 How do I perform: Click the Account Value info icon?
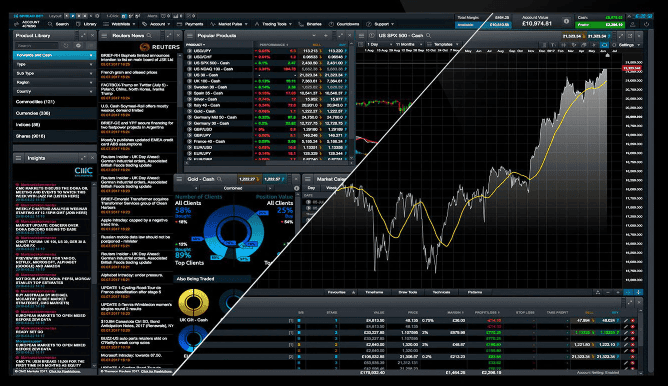click(566, 21)
